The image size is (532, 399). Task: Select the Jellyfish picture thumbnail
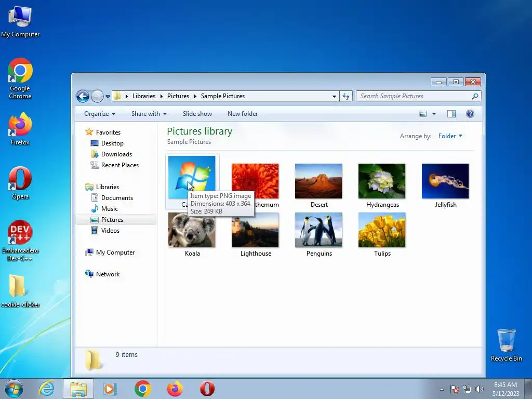click(445, 181)
